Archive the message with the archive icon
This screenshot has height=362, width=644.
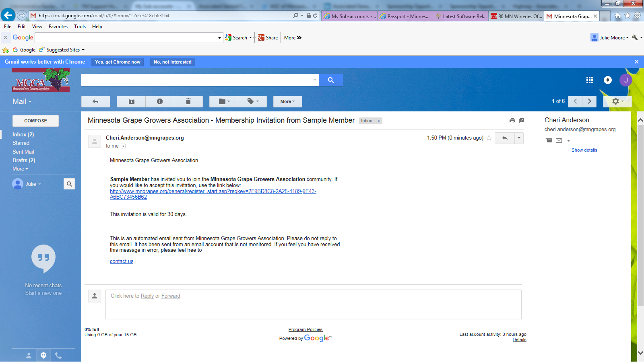point(131,101)
